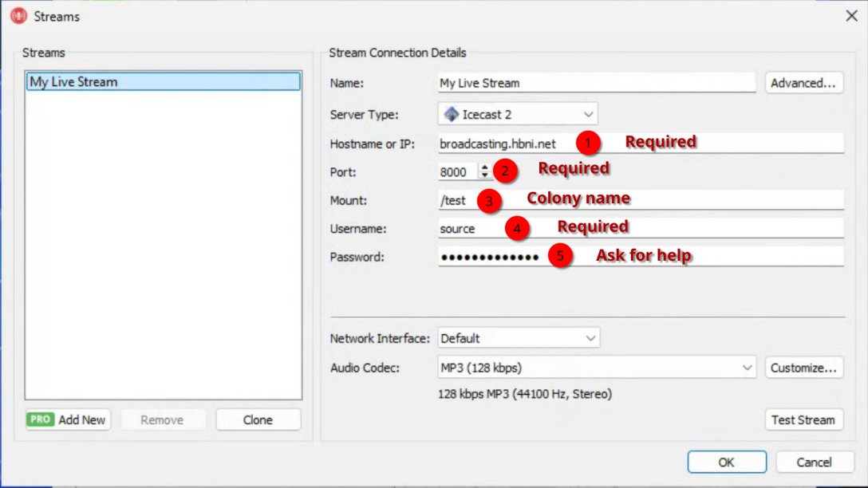The width and height of the screenshot is (868, 488).
Task: Click the green PRO badge on Add New
Action: [41, 419]
